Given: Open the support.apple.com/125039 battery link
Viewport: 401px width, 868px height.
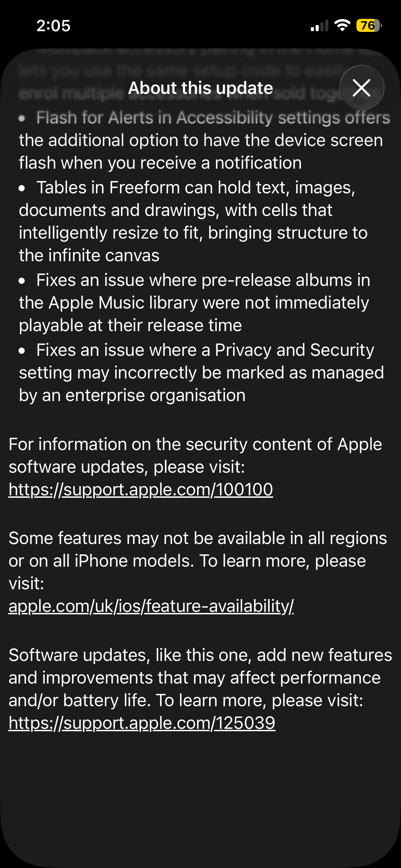Looking at the screenshot, I should [x=142, y=723].
